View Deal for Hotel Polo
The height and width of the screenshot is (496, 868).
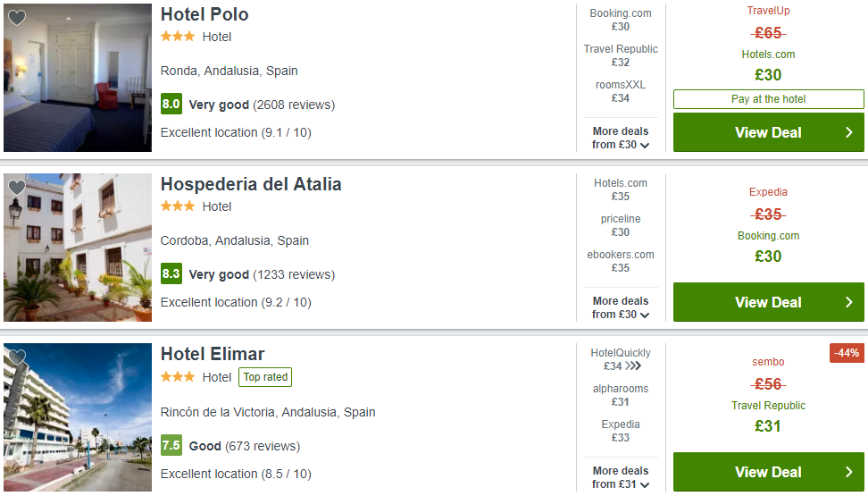click(768, 132)
